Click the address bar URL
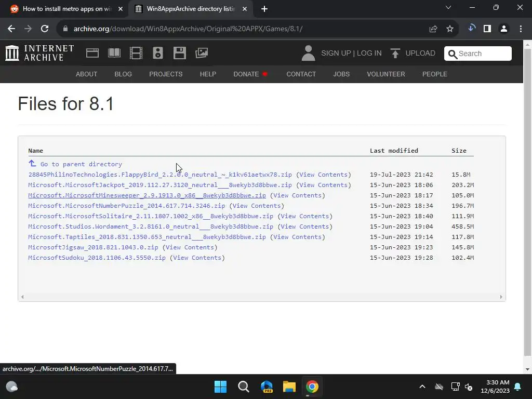 pyautogui.click(x=188, y=29)
